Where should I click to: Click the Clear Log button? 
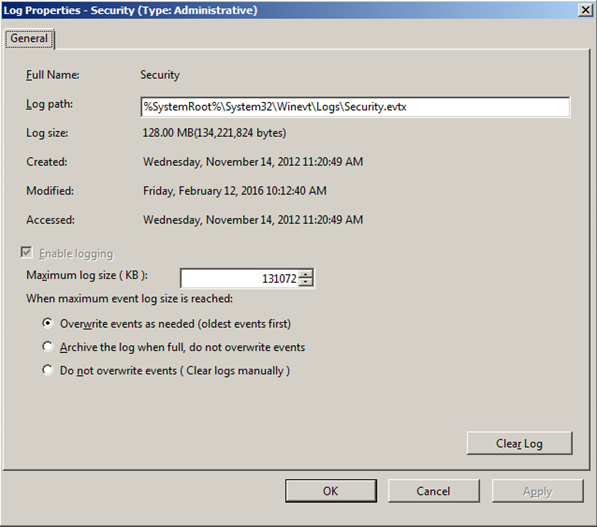[x=519, y=443]
